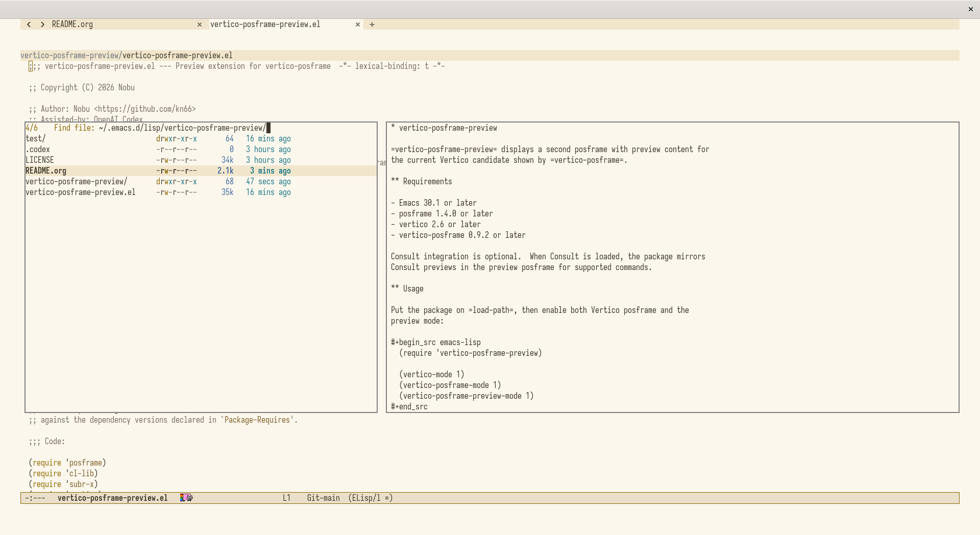
Task: Click the header line path vertico-posframe-preview/
Action: 71,56
